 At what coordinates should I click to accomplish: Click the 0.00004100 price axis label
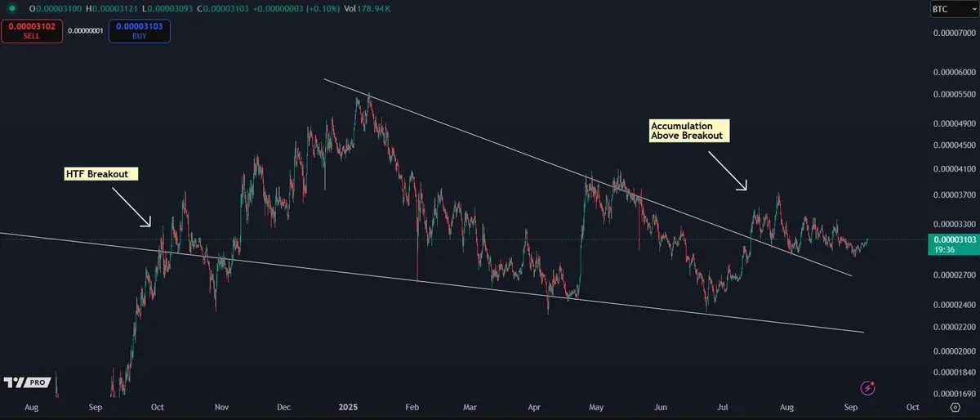click(955, 169)
